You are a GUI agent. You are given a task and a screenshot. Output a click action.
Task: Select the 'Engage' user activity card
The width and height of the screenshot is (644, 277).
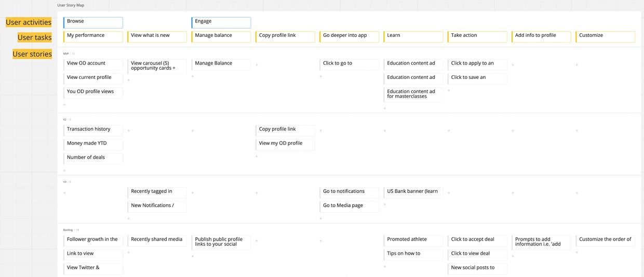[221, 22]
